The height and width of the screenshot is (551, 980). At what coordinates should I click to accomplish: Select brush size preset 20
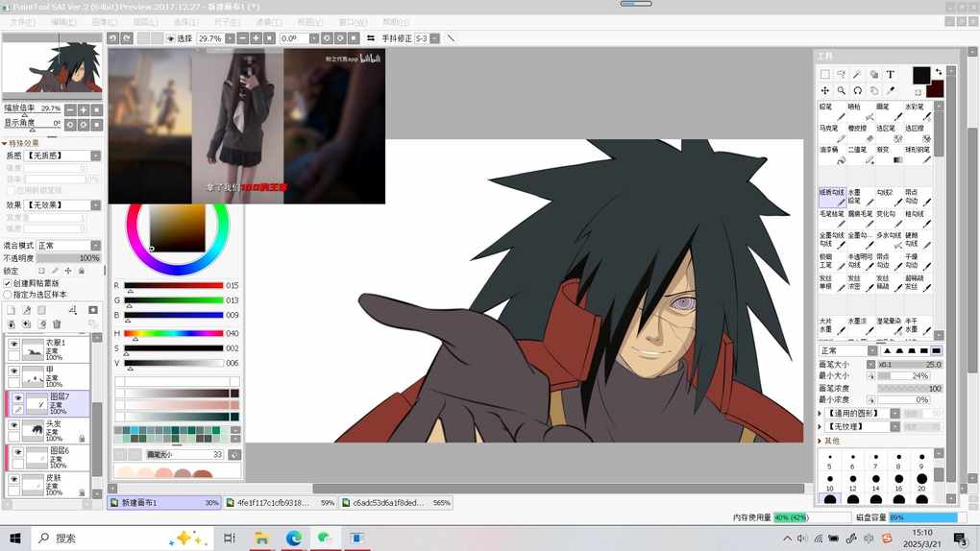tap(921, 480)
